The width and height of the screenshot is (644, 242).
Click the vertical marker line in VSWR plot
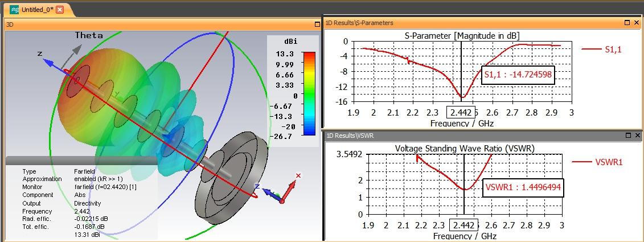tap(465, 185)
